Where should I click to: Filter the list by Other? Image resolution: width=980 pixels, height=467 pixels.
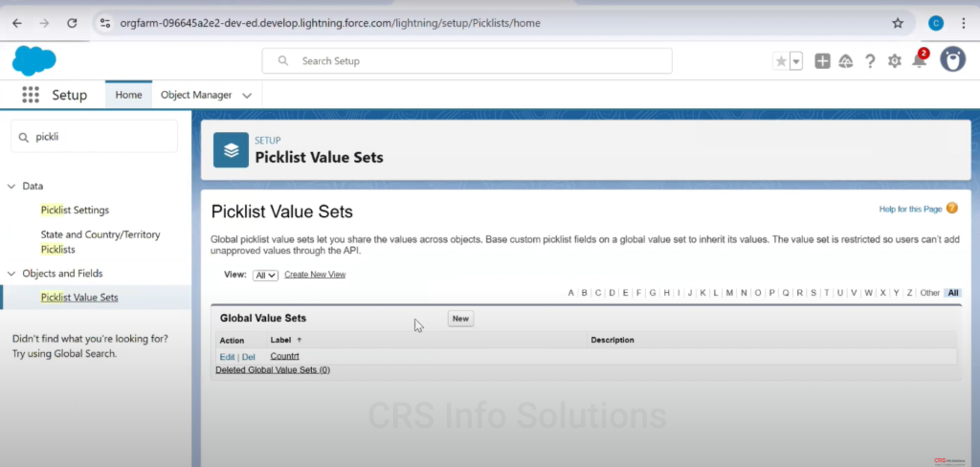[930, 293]
